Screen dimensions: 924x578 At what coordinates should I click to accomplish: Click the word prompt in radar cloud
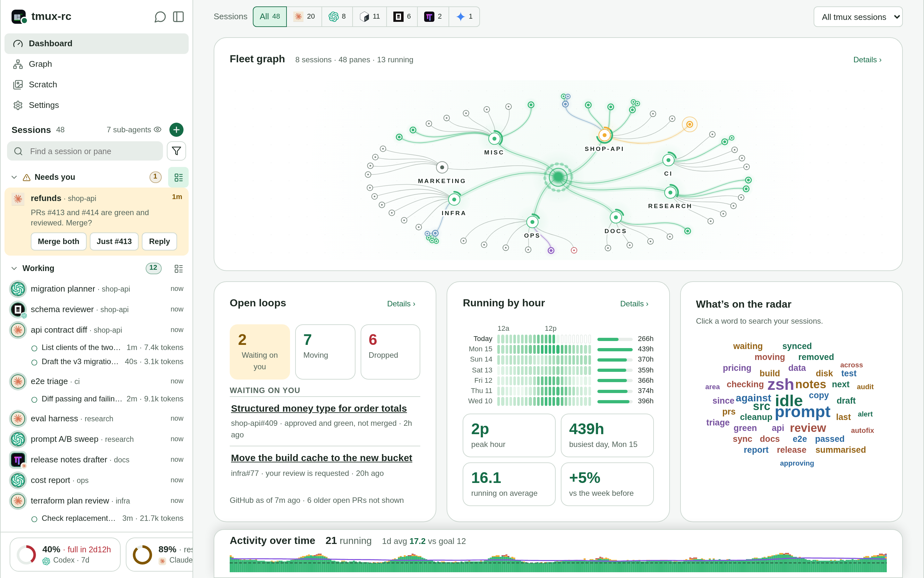click(803, 412)
